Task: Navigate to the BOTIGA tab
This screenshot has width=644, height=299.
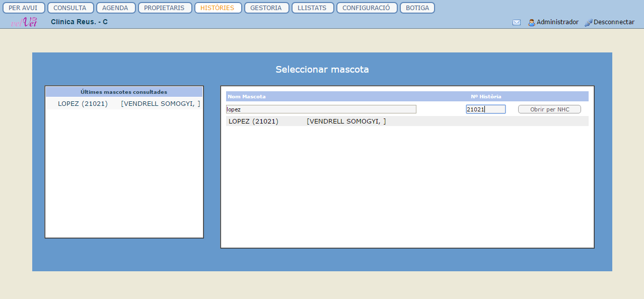Action: 417,8
